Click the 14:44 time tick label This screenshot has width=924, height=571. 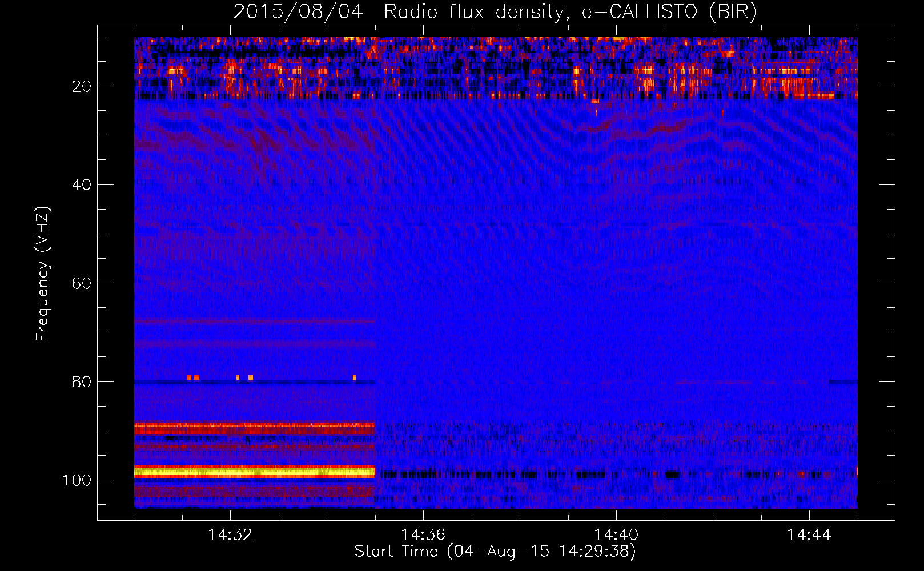coord(809,535)
